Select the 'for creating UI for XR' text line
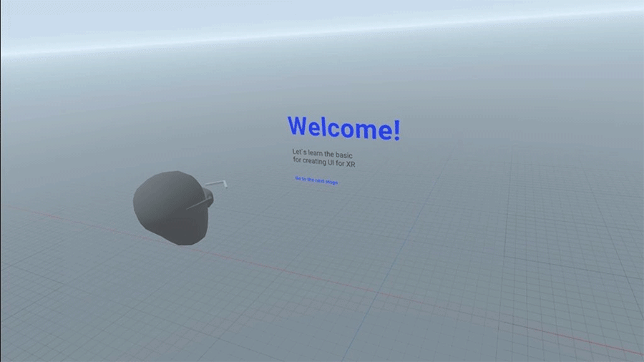The image size is (644, 362). pos(324,162)
